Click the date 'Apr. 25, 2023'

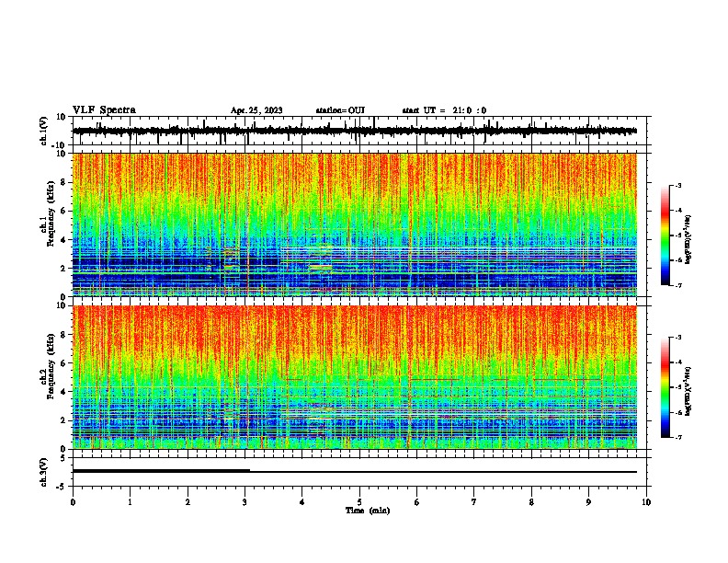coord(256,110)
